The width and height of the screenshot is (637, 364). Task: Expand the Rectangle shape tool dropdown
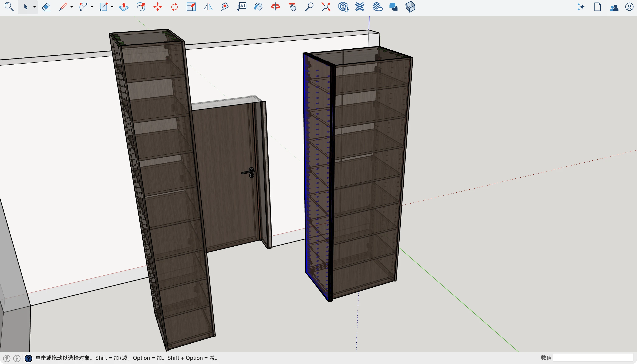(112, 7)
